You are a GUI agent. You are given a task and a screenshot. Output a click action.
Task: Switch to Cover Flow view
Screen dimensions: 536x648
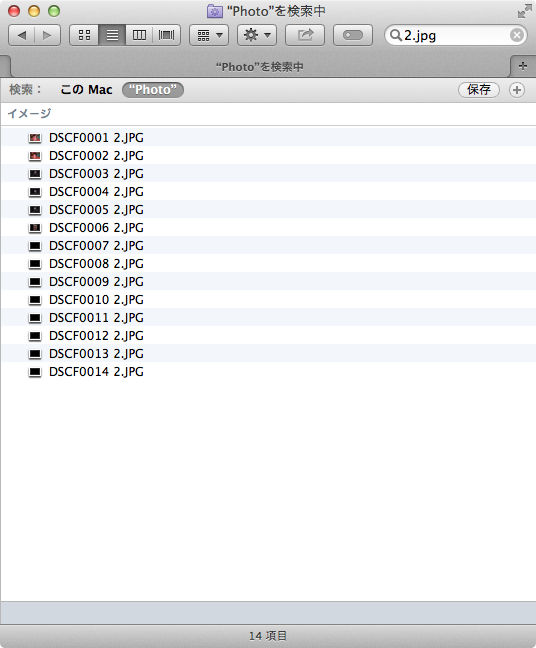[166, 36]
